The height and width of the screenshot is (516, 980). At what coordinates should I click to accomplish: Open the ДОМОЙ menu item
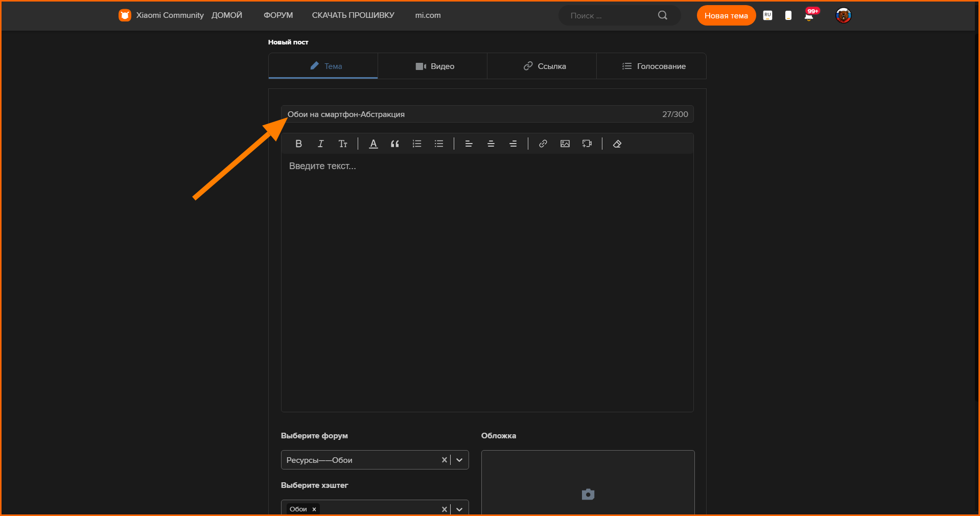227,15
